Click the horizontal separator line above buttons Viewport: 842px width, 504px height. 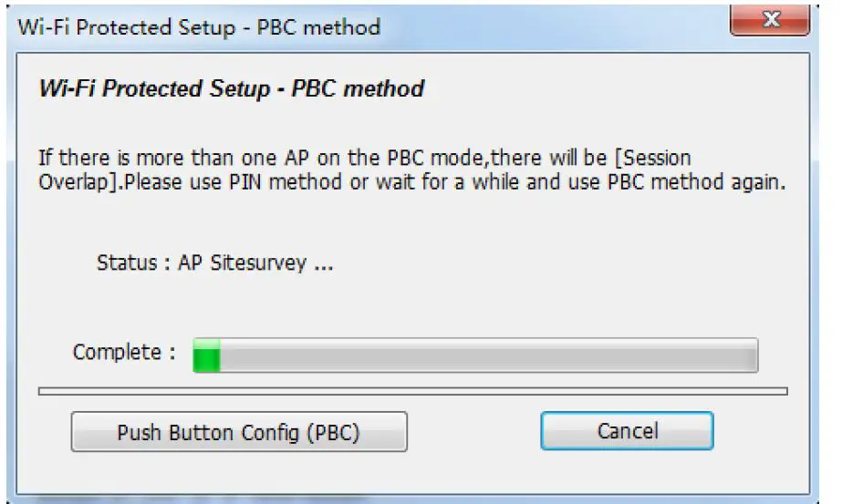[x=412, y=392]
